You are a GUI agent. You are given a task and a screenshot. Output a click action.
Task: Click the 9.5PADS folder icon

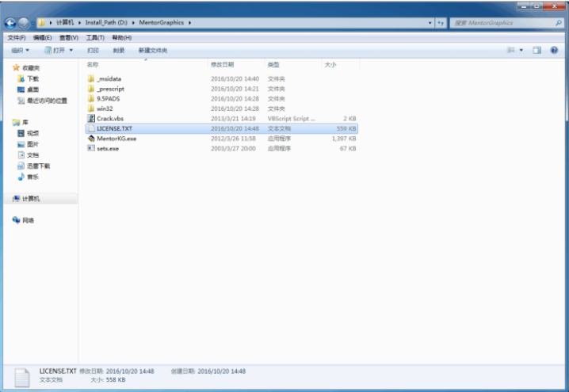coord(91,99)
